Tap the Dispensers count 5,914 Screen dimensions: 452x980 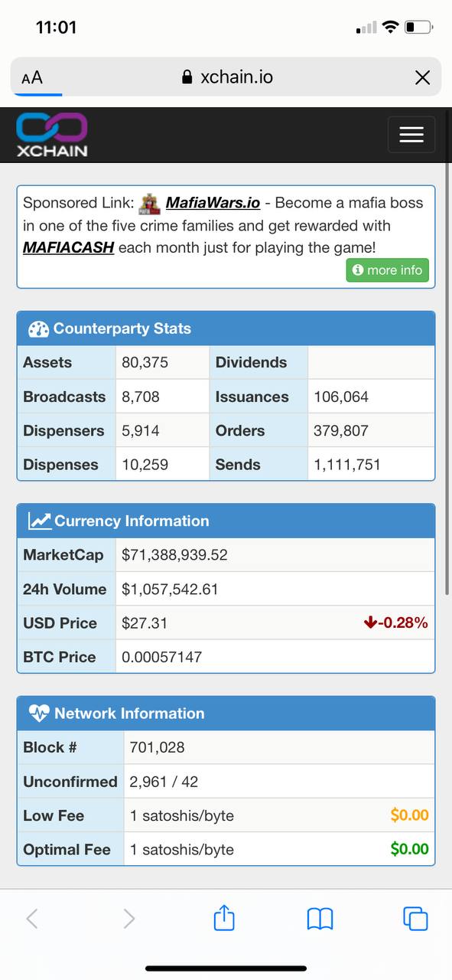(141, 431)
